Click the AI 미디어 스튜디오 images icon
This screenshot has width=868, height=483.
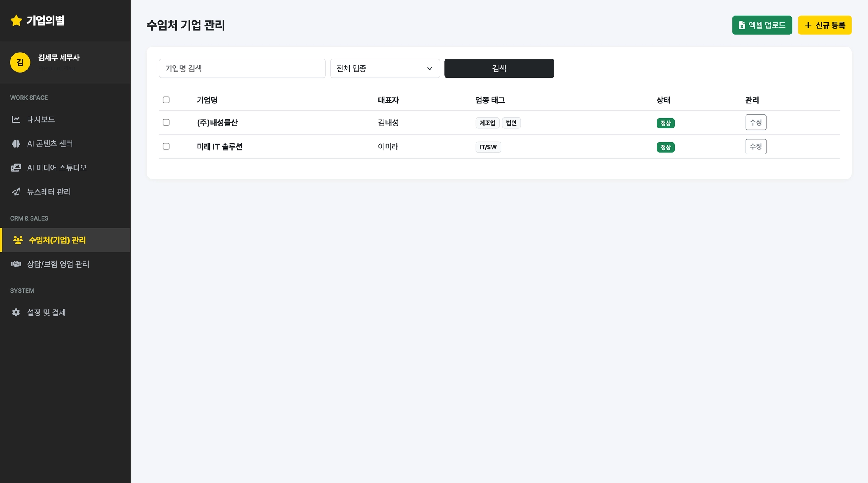16,168
